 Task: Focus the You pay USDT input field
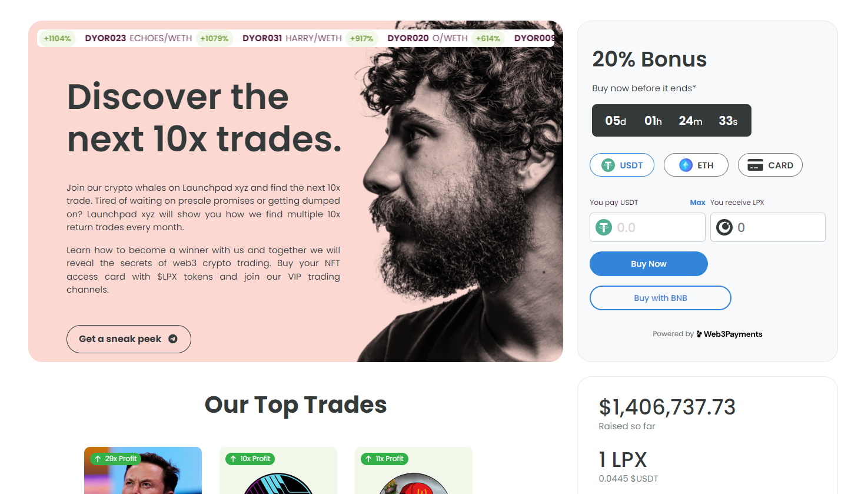[x=647, y=227]
